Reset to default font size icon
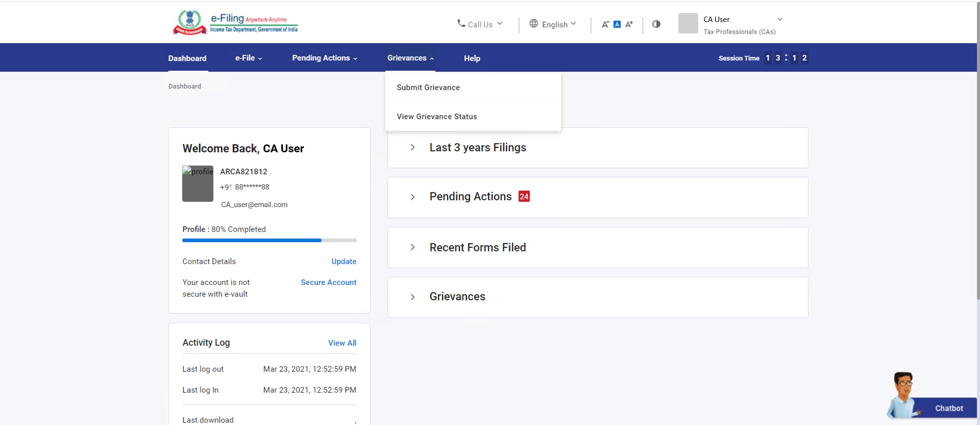Image resolution: width=980 pixels, height=425 pixels. (617, 24)
